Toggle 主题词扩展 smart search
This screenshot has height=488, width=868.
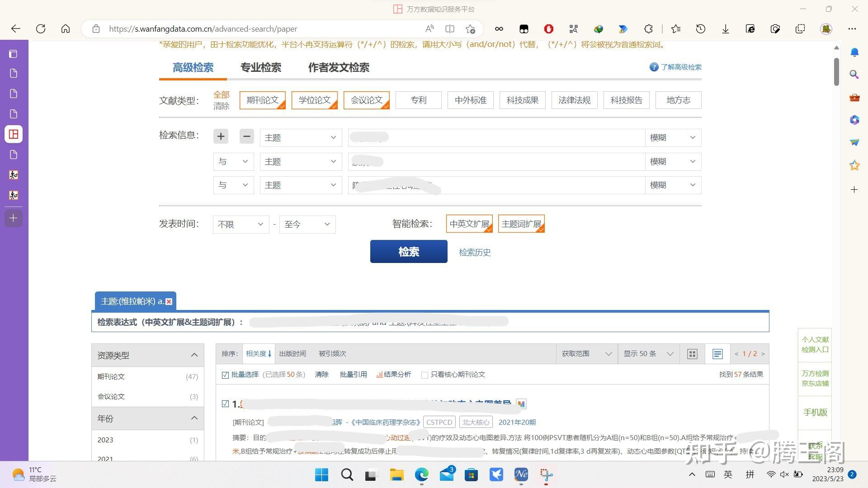(x=521, y=224)
